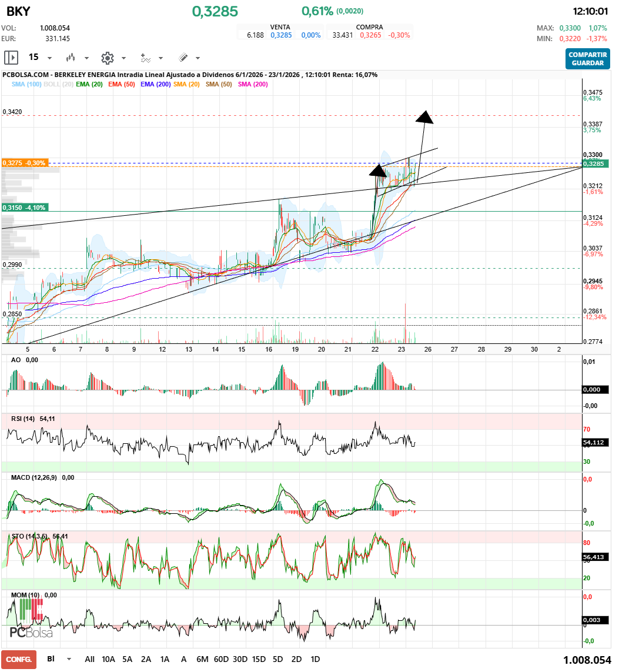
Task: Click the COMPARTIR GUARDAR button
Action: pyautogui.click(x=588, y=59)
